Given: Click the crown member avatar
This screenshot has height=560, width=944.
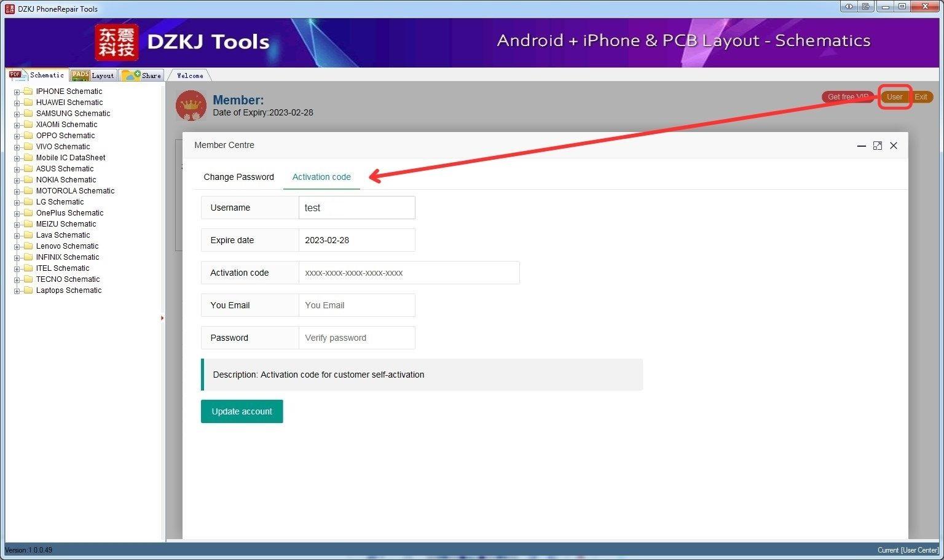Looking at the screenshot, I should 191,106.
